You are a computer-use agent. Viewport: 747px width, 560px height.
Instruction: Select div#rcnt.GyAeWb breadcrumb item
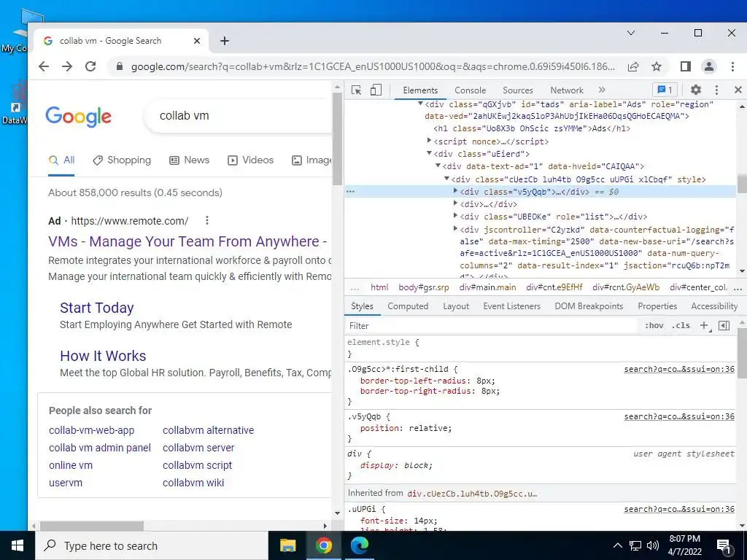626,287
